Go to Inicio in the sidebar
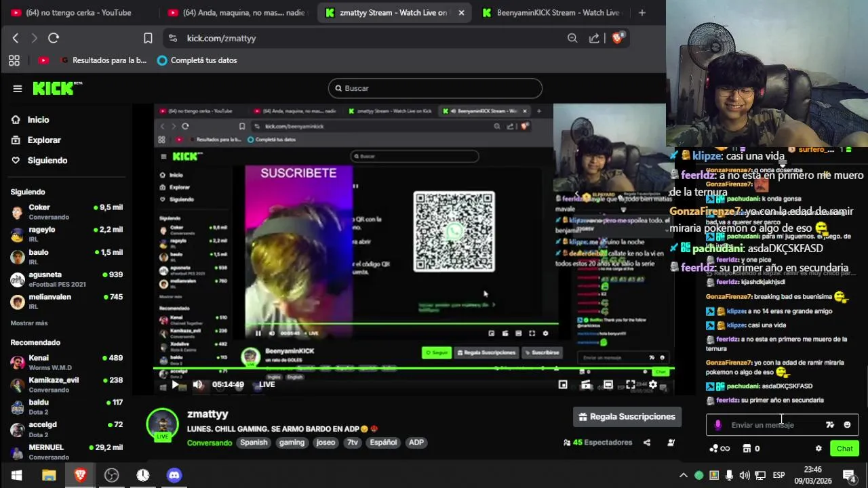This screenshot has height=488, width=868. (x=31, y=119)
